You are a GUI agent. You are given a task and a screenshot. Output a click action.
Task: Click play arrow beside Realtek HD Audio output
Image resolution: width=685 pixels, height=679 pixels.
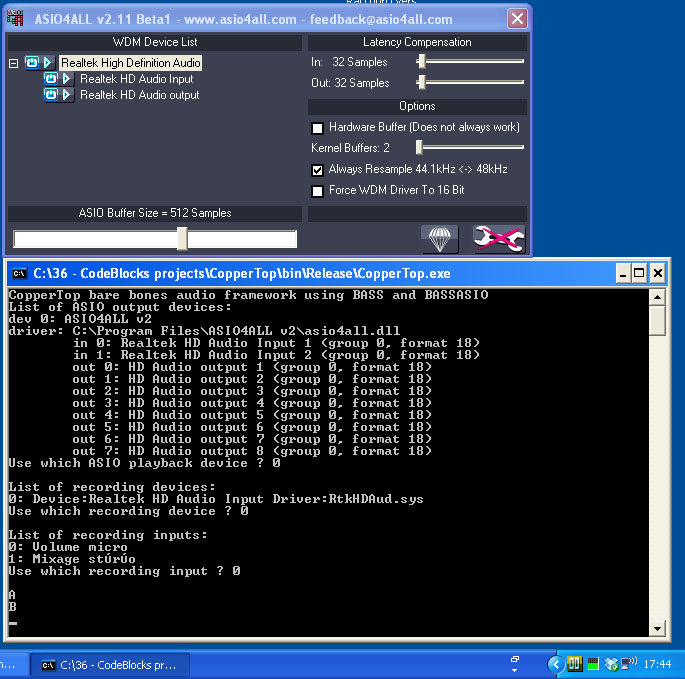click(66, 95)
